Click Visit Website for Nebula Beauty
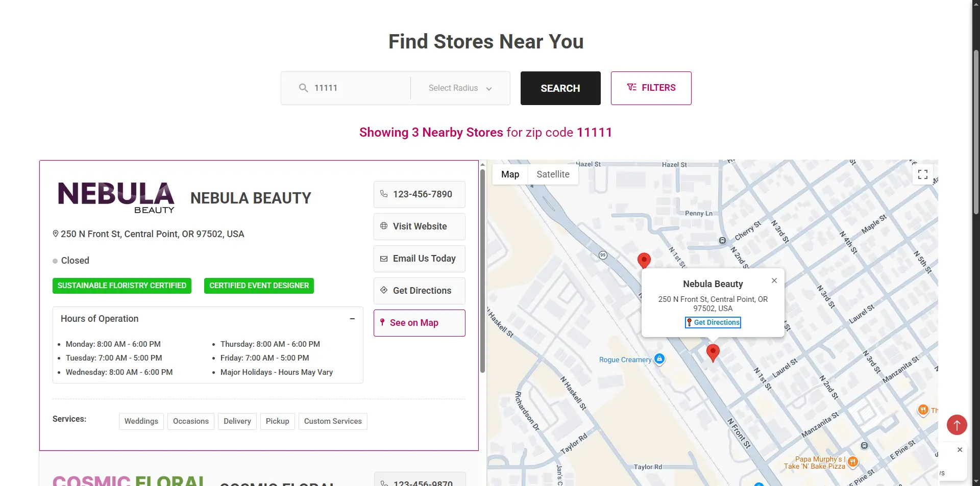The height and width of the screenshot is (486, 980). (419, 226)
